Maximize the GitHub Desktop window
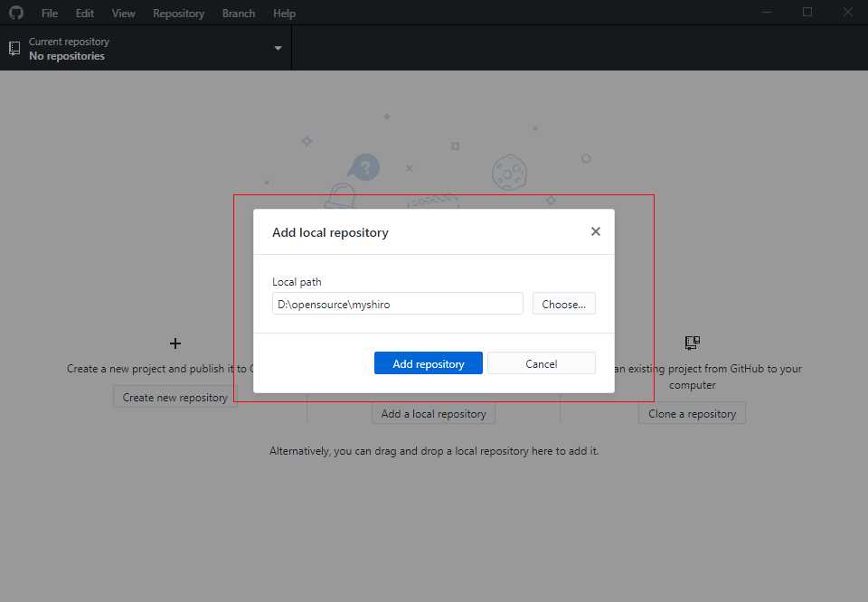Screen dimensions: 868x602 pyautogui.click(x=807, y=12)
